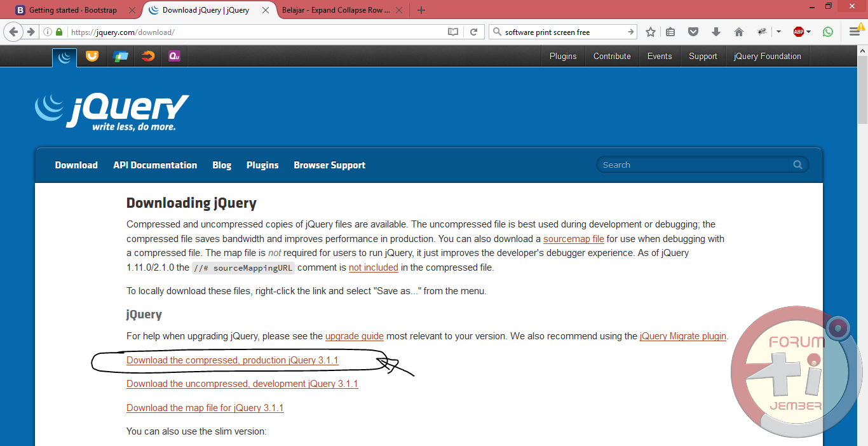Image resolution: width=868 pixels, height=446 pixels.
Task: Click the Adblock Plus ABP icon
Action: click(799, 32)
